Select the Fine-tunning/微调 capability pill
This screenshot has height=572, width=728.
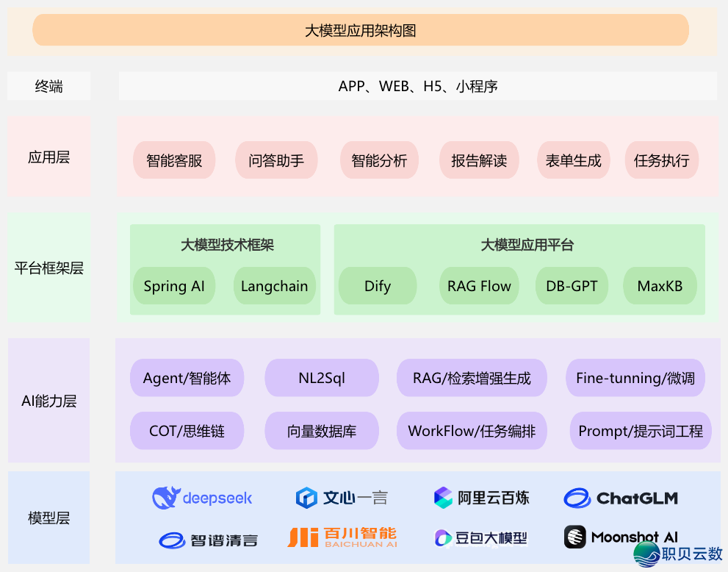635,377
